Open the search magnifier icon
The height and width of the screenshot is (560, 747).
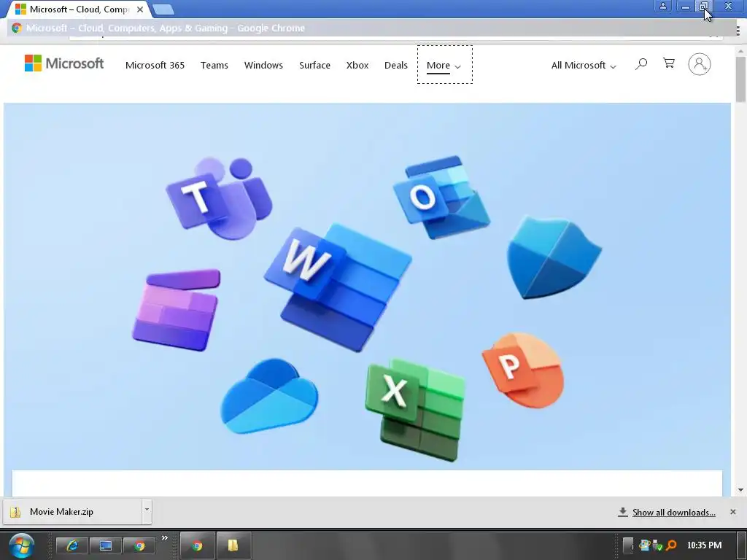[x=641, y=64]
